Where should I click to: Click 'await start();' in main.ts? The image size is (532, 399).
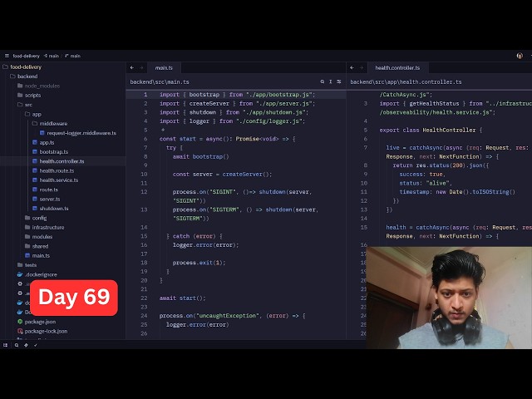(183, 298)
